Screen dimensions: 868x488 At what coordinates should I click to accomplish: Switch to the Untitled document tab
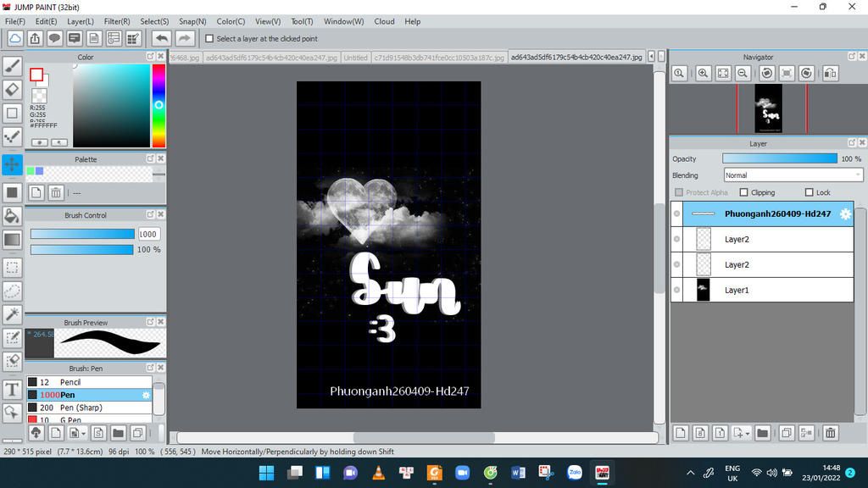click(355, 58)
